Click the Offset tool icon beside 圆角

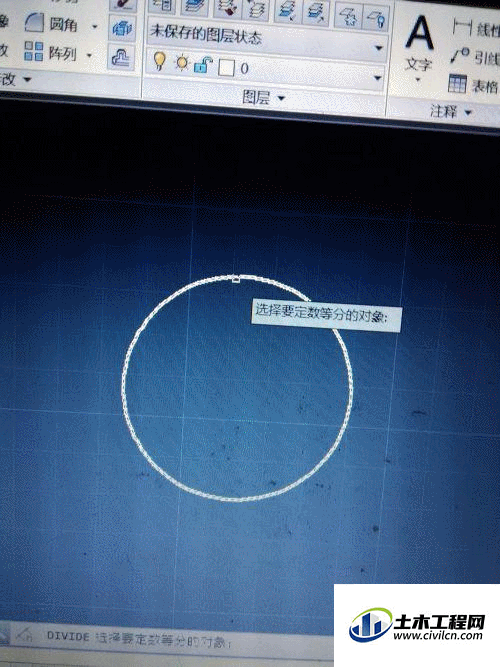122,28
